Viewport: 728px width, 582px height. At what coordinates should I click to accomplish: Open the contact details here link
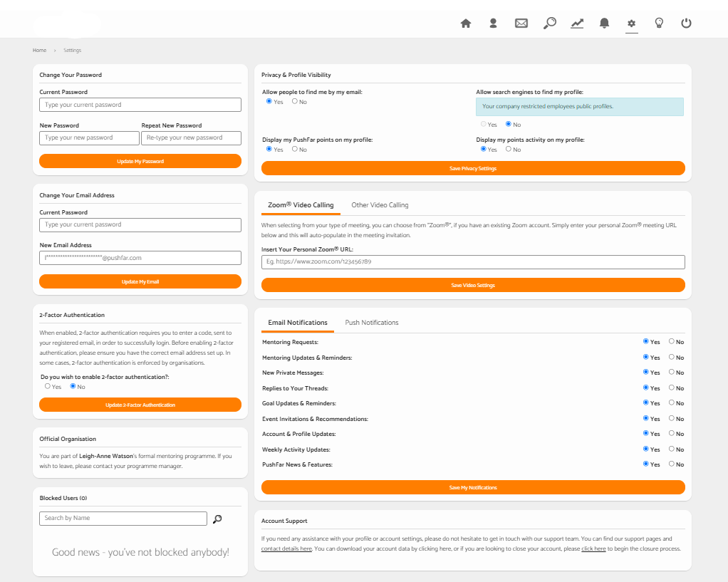pos(286,549)
